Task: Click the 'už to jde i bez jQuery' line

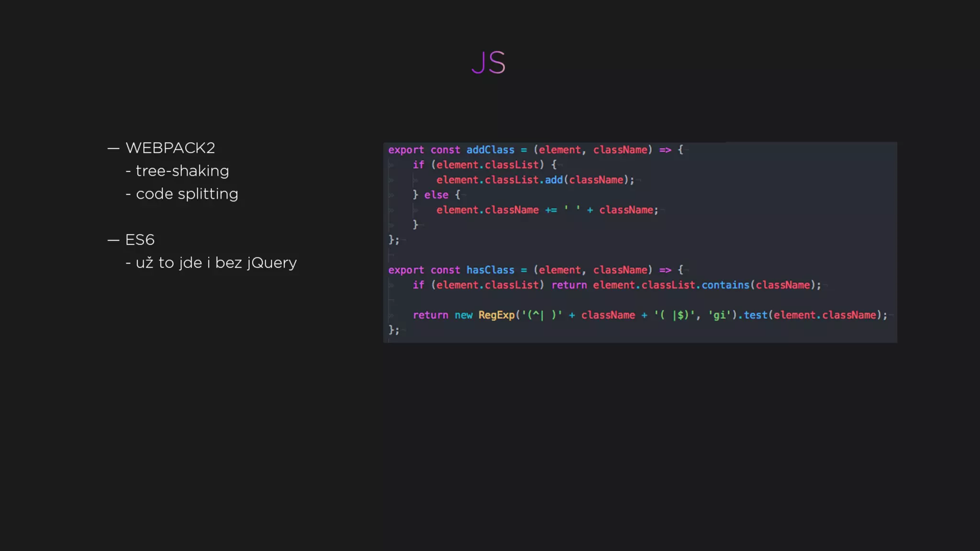Action: 216,263
